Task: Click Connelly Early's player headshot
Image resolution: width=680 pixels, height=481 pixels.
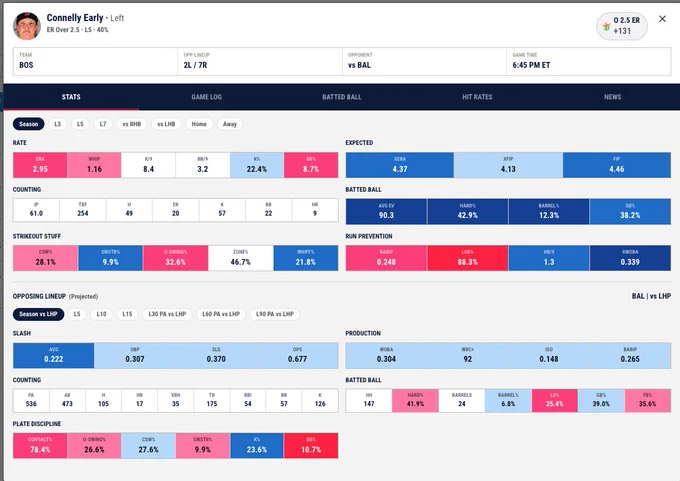Action: [x=27, y=26]
